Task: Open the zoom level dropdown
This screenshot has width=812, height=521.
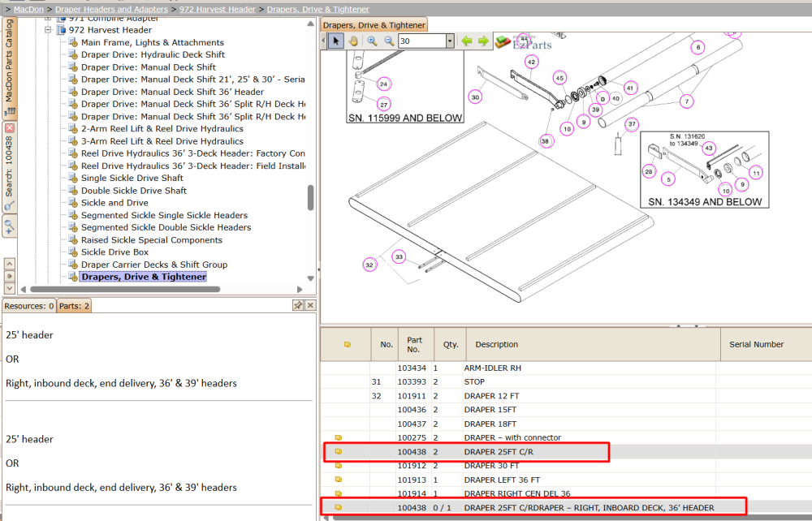Action: [x=450, y=41]
